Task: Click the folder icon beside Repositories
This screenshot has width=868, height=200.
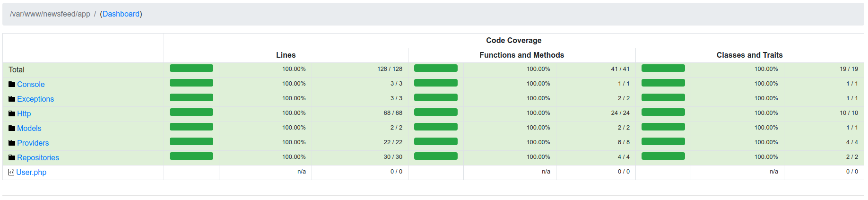Action: pyautogui.click(x=12, y=157)
